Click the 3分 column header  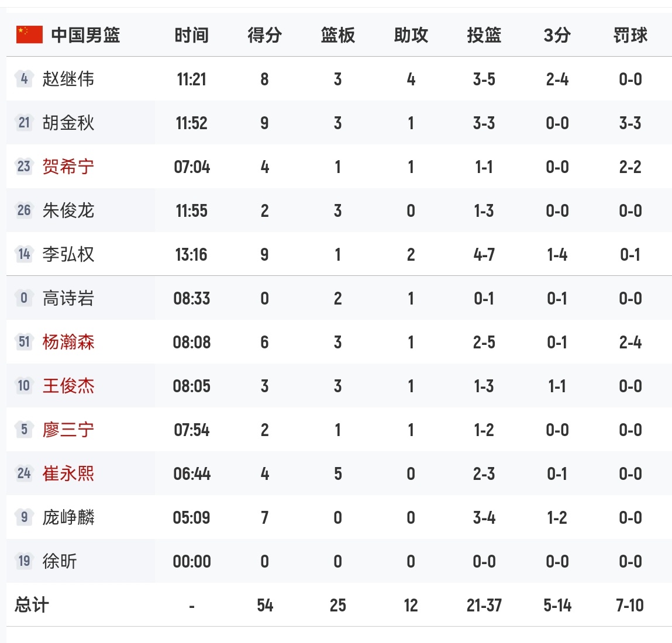(x=557, y=35)
